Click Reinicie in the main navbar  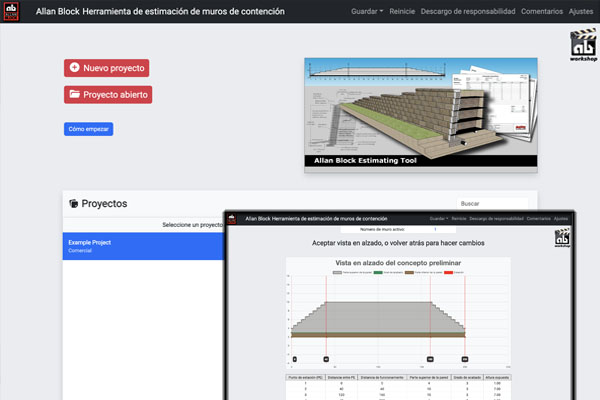(x=402, y=11)
